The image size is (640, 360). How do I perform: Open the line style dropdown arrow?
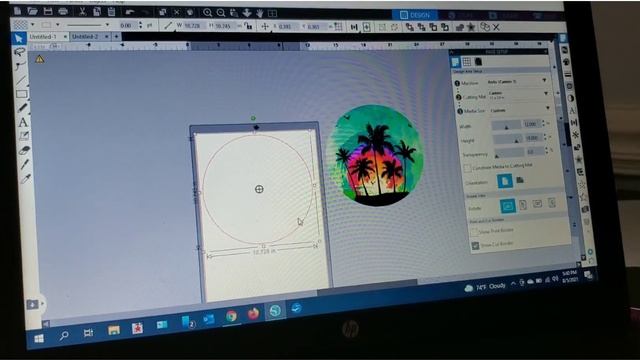(107, 25)
